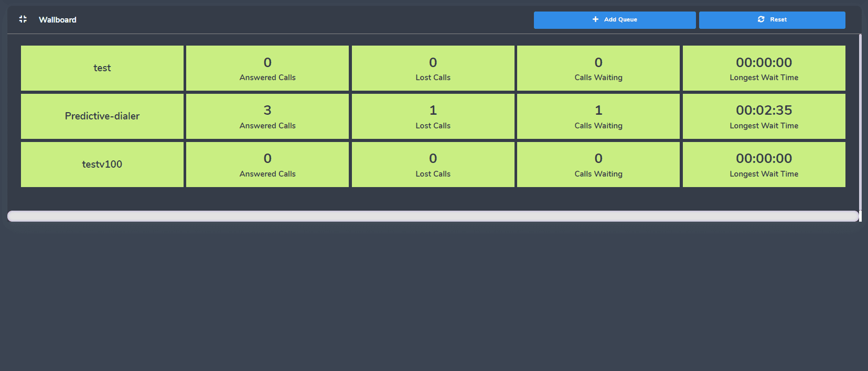The width and height of the screenshot is (868, 371).
Task: Click Lost Calls tile in test row
Action: (433, 68)
